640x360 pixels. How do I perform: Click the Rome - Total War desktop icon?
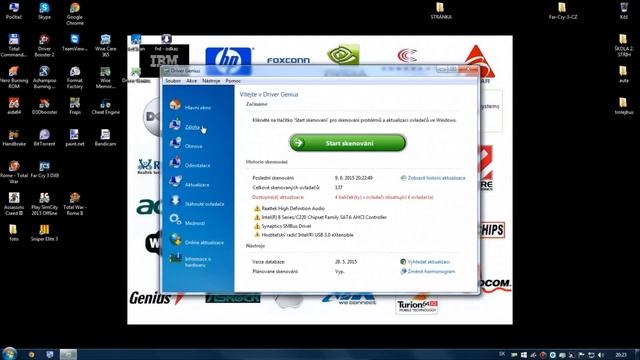[x=14, y=172]
